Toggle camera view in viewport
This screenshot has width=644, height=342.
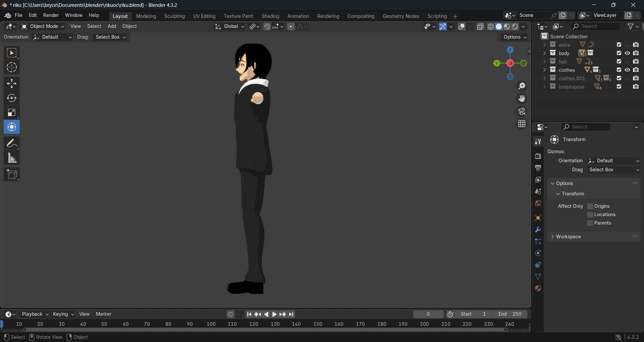coord(521,111)
